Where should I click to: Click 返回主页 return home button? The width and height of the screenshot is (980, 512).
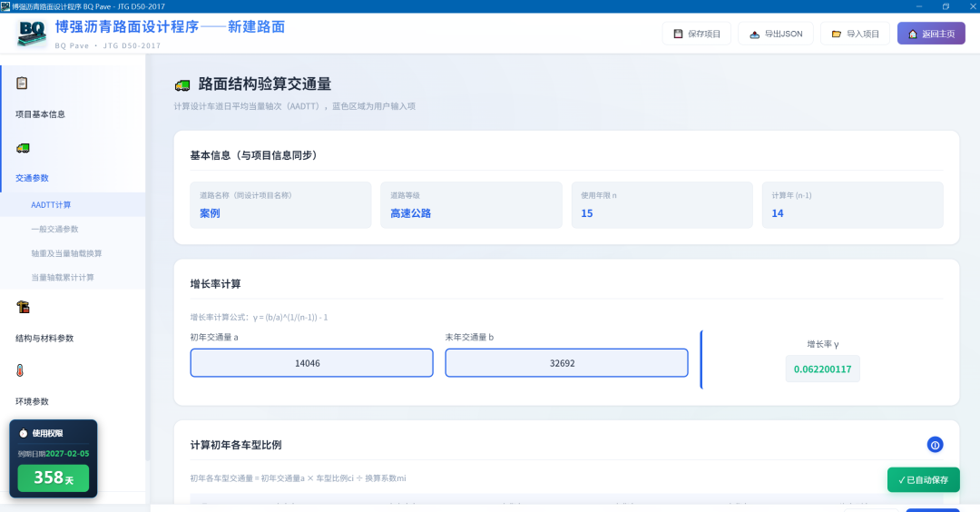pos(931,34)
